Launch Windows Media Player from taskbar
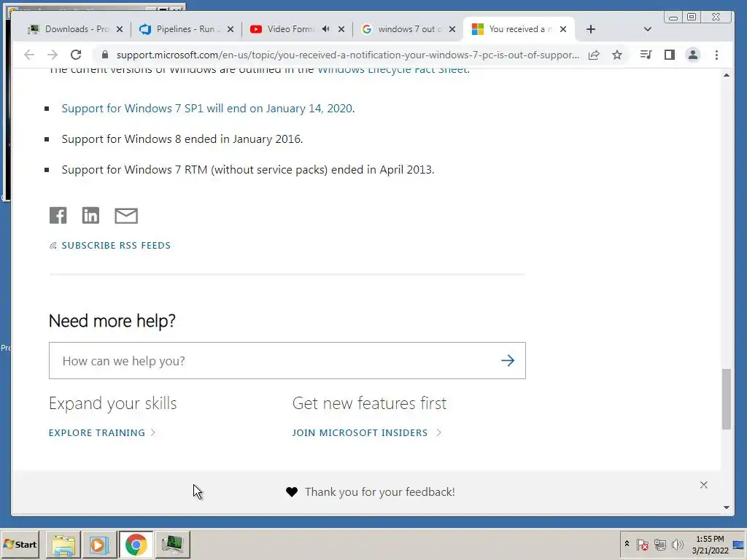 click(99, 544)
